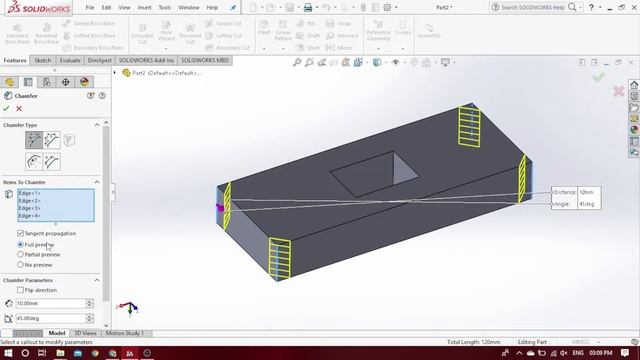
Task: Click Zoom to Fit icon
Action: tap(297, 62)
